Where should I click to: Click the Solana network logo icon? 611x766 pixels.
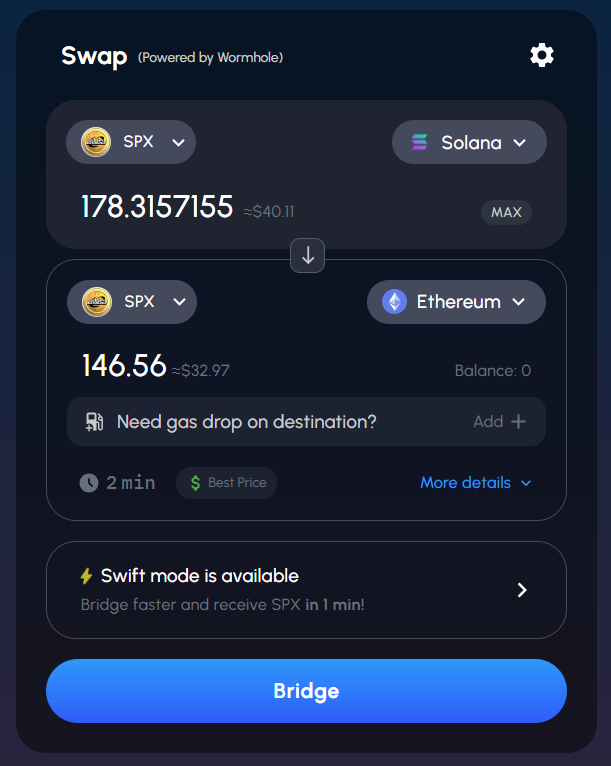pyautogui.click(x=420, y=142)
